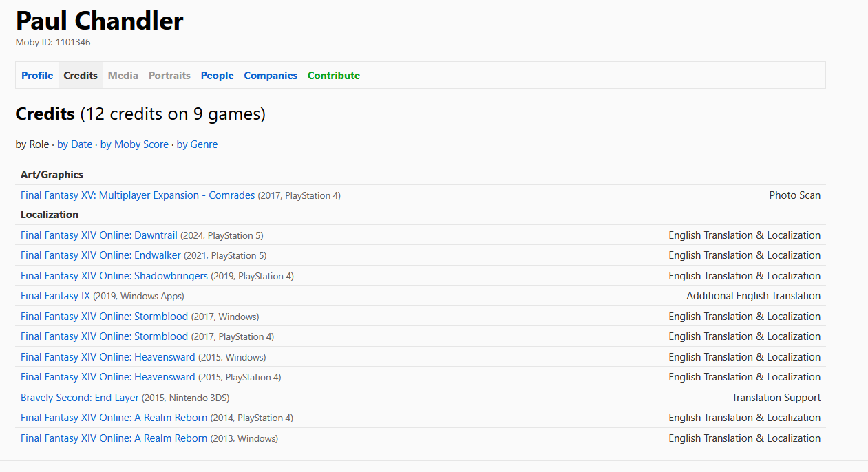Open the People tab
The width and height of the screenshot is (868, 472).
click(218, 76)
